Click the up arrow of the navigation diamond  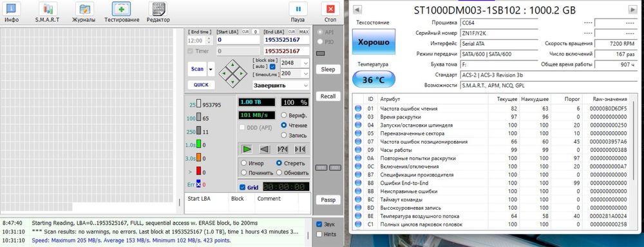point(232,65)
